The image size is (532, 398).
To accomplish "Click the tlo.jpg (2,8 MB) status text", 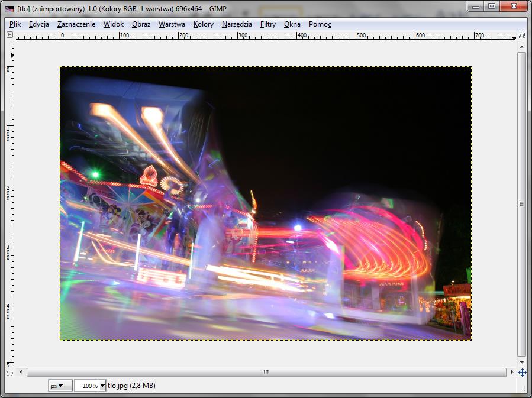I will [x=131, y=386].
